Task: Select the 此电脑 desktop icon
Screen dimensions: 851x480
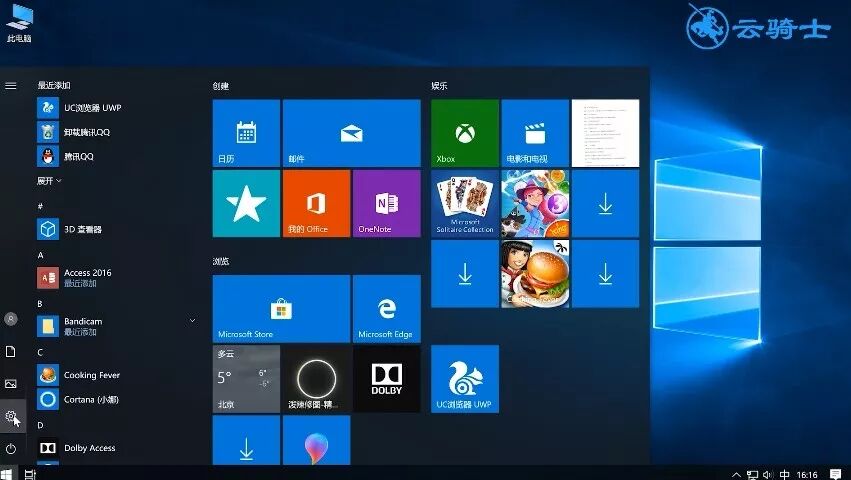Action: (x=19, y=23)
